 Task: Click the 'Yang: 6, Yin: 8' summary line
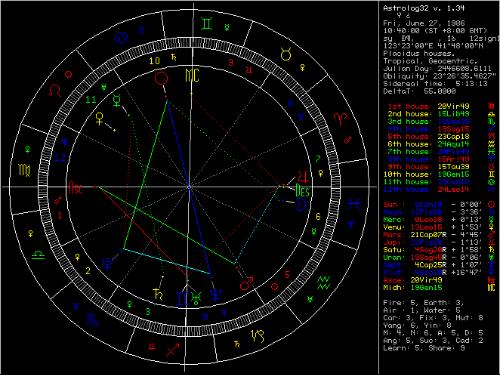tap(417, 325)
